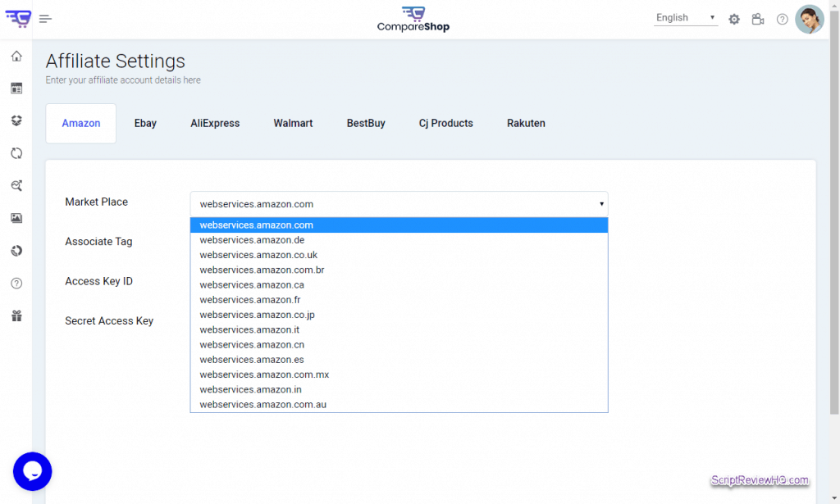Select webservices.amazon.de option

pyautogui.click(x=399, y=239)
